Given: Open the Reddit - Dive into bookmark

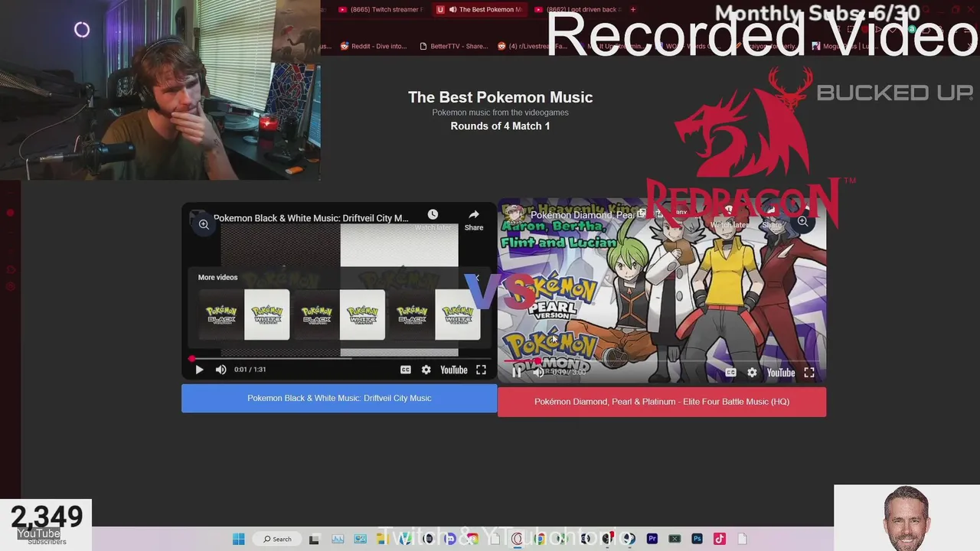Looking at the screenshot, I should [x=374, y=46].
